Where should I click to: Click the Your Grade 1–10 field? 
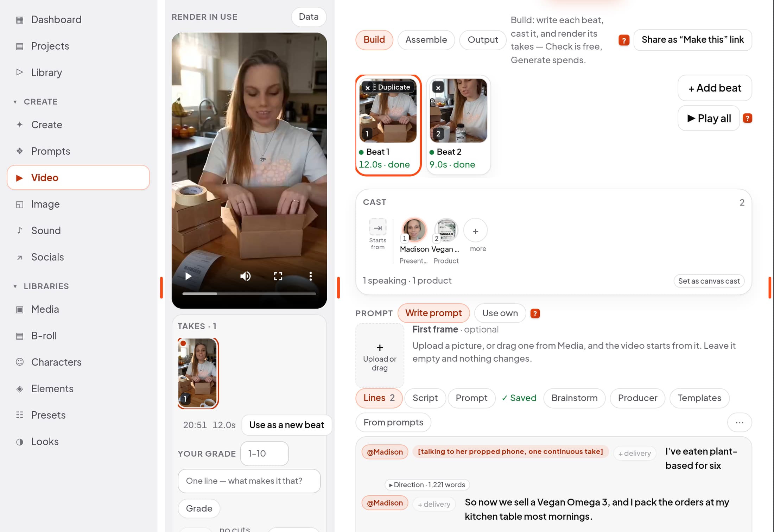[x=265, y=453]
